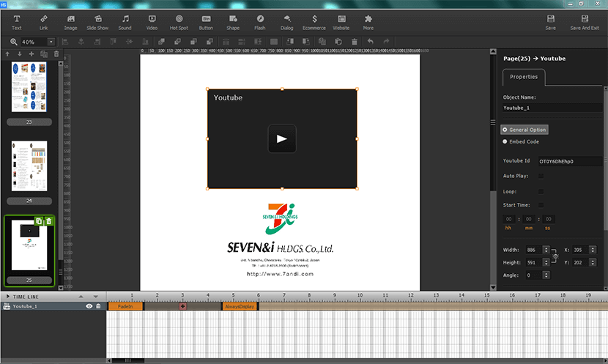Delete the Youtube_1 timeline layer

(98, 306)
